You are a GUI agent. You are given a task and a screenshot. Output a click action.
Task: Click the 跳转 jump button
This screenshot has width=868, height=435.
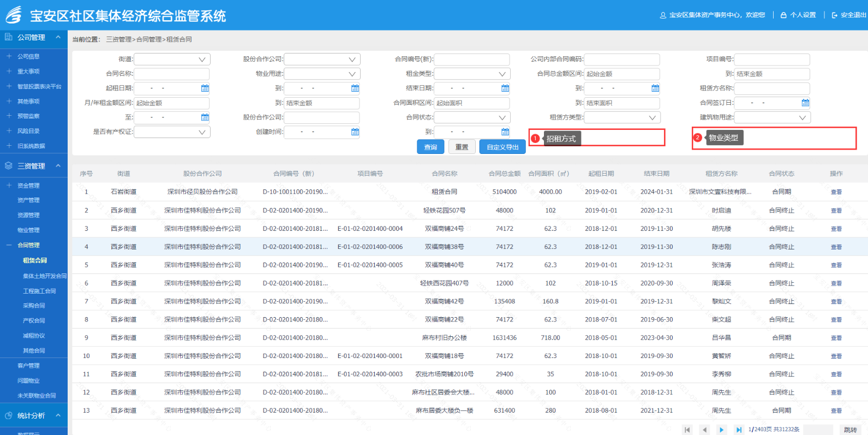(x=850, y=430)
